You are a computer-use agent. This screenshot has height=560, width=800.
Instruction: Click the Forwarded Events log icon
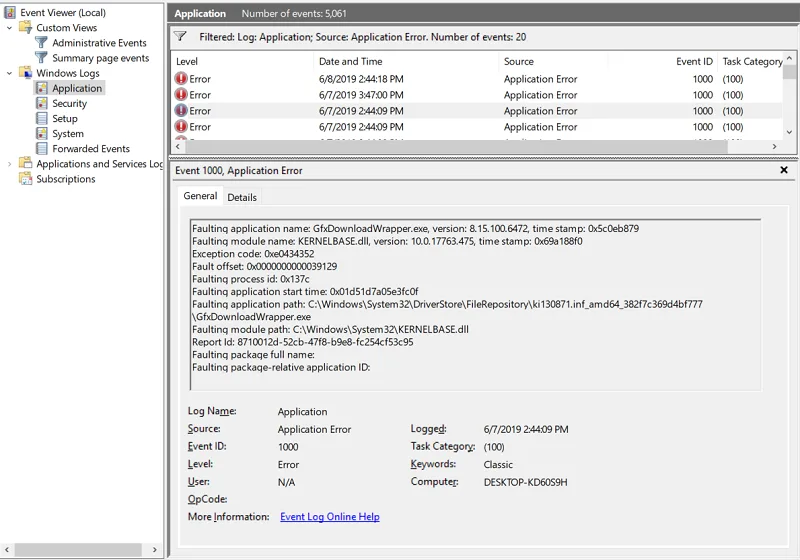click(42, 148)
